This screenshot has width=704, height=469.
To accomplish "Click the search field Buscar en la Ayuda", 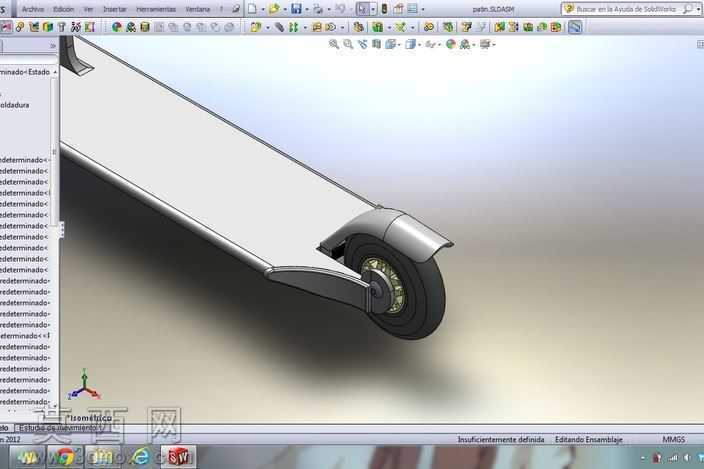I will pos(626,9).
